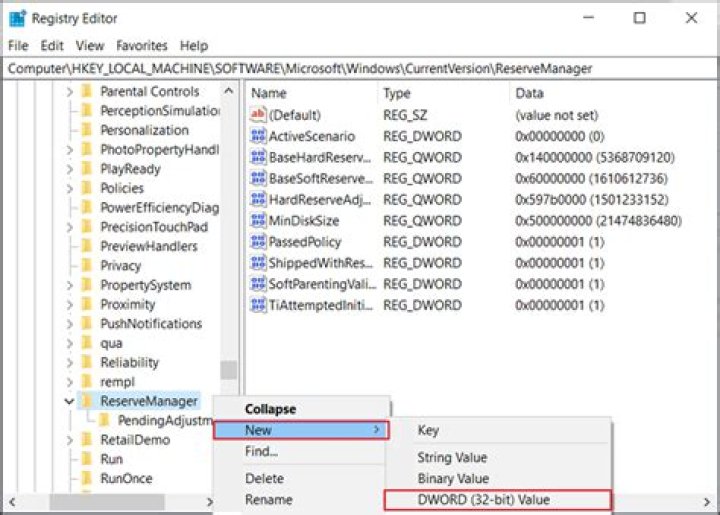The image size is (720, 515).
Task: Click the tree vertical scrollbar thumb
Action: pos(229,370)
